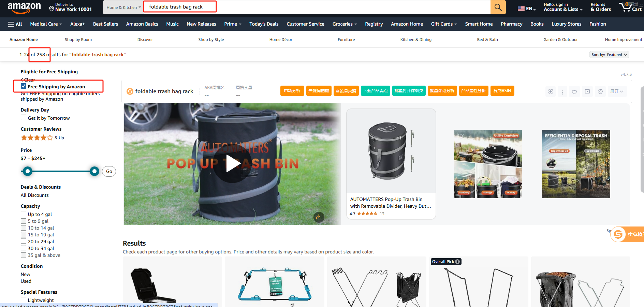Image resolution: width=644 pixels, height=307 pixels.
Task: Go to Garden & Outdoor tab
Action: coord(560,40)
